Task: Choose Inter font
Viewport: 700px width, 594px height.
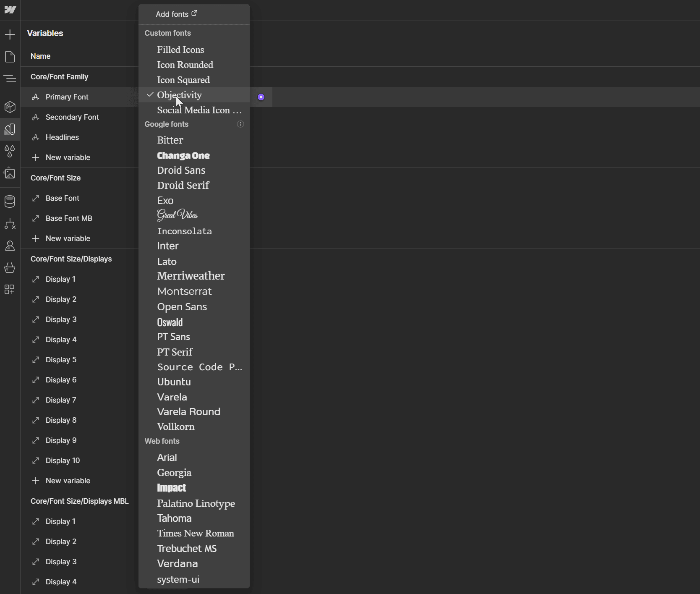Action: point(194,246)
